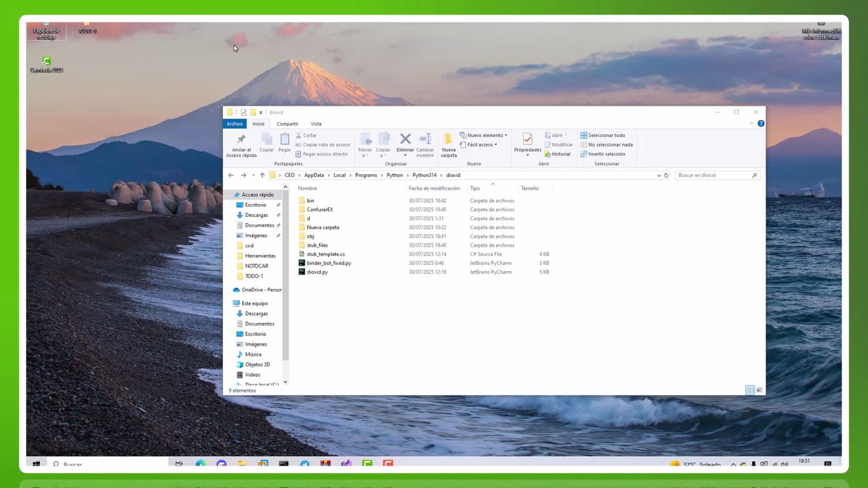Open the ribbon help question mark icon
Screen dimensions: 868x488
pos(761,123)
